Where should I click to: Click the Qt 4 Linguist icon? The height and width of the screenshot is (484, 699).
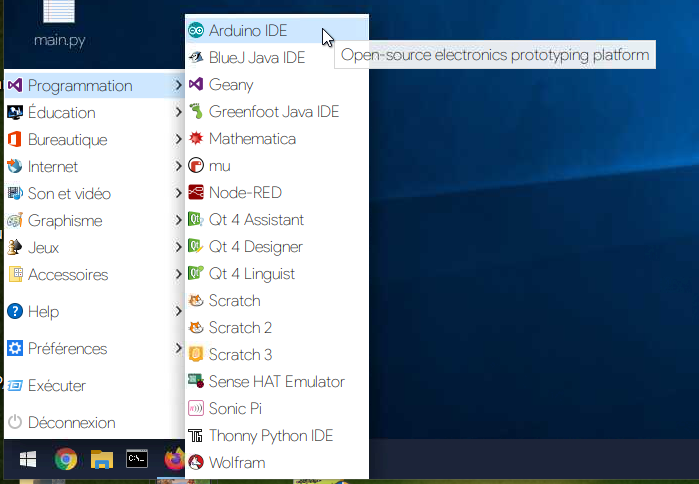click(196, 273)
